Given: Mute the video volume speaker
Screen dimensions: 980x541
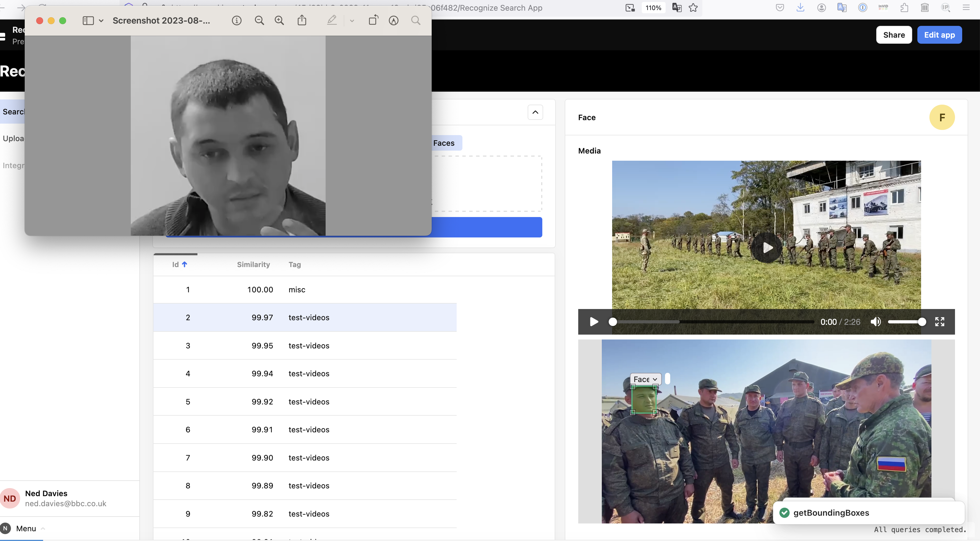Looking at the screenshot, I should click(875, 322).
